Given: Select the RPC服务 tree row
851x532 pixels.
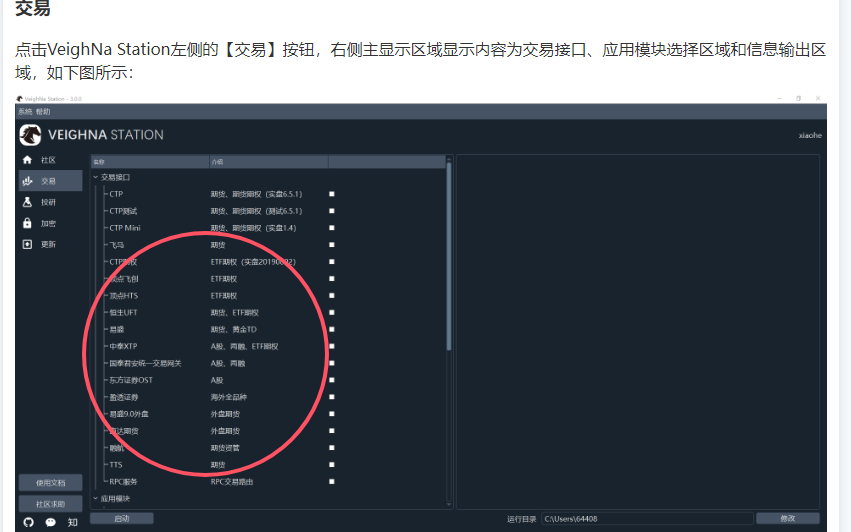Looking at the screenshot, I should 268,482.
